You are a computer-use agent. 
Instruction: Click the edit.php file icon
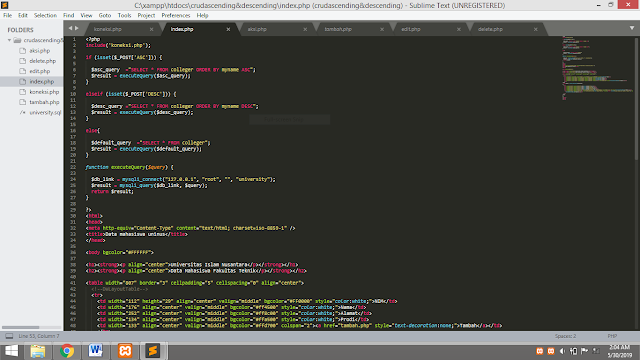click(22, 71)
